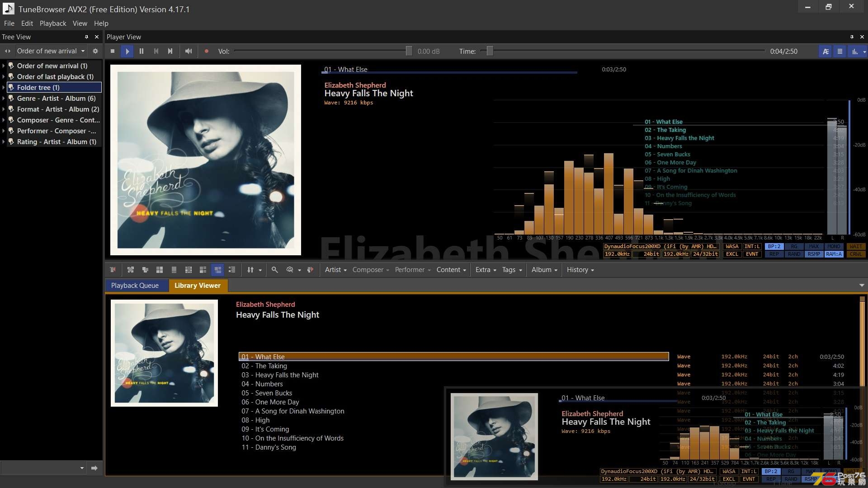The image size is (868, 488).
Task: Click the stacked covers view icon
Action: (145, 270)
